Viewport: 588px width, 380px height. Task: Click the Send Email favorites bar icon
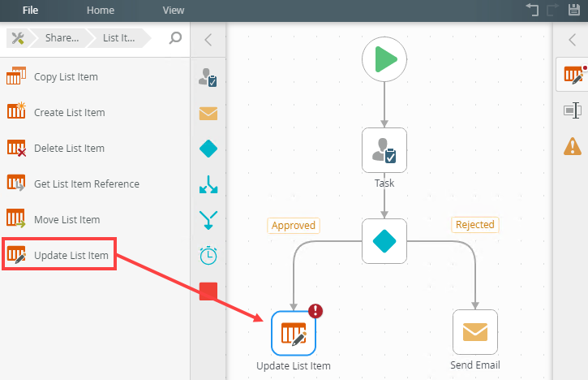208,114
